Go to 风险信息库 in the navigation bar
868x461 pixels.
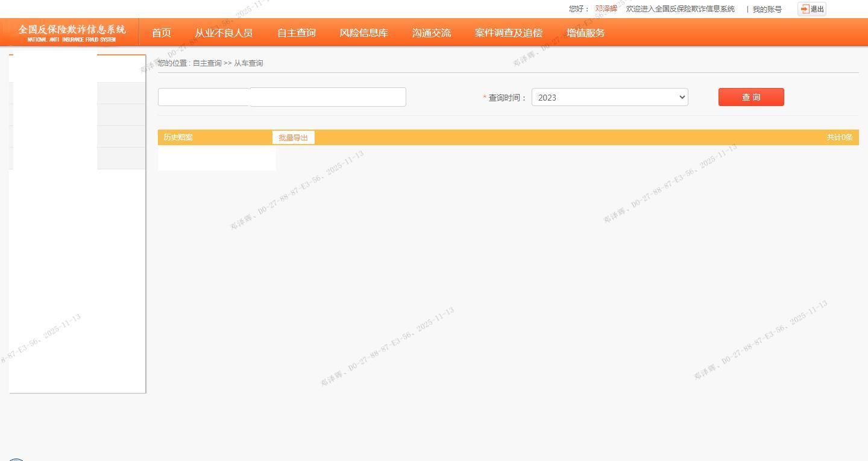click(x=363, y=33)
